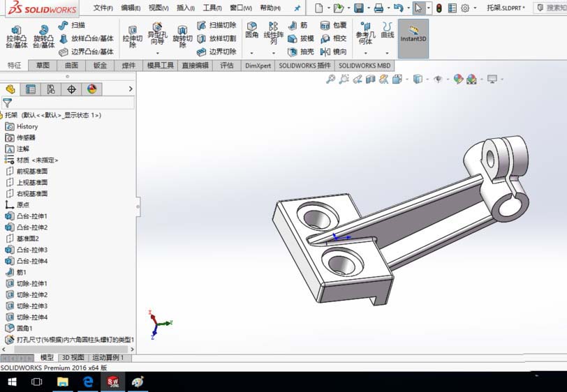Select the Intersect (相交) tool
This screenshot has width=567, height=392.
(x=333, y=38)
